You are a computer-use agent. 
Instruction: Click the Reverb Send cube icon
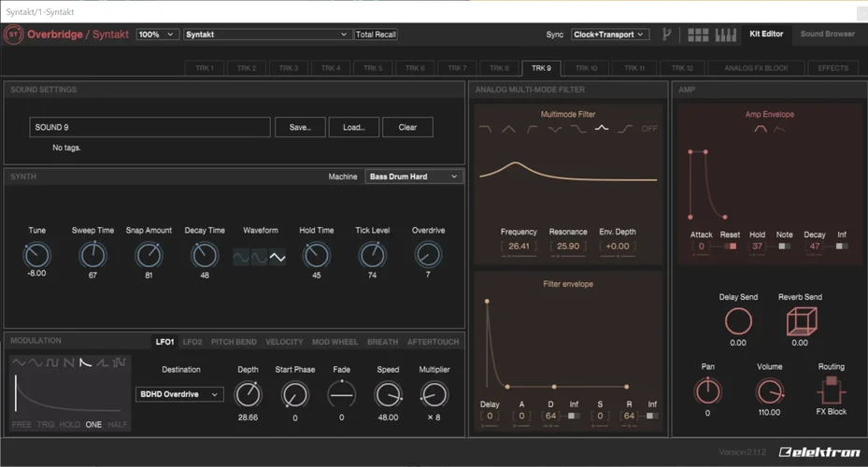tap(800, 321)
